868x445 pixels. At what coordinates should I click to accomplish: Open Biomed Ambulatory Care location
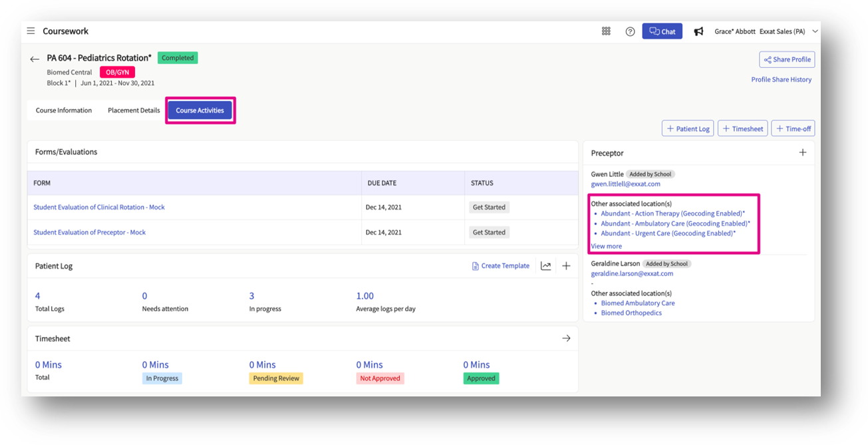[638, 303]
